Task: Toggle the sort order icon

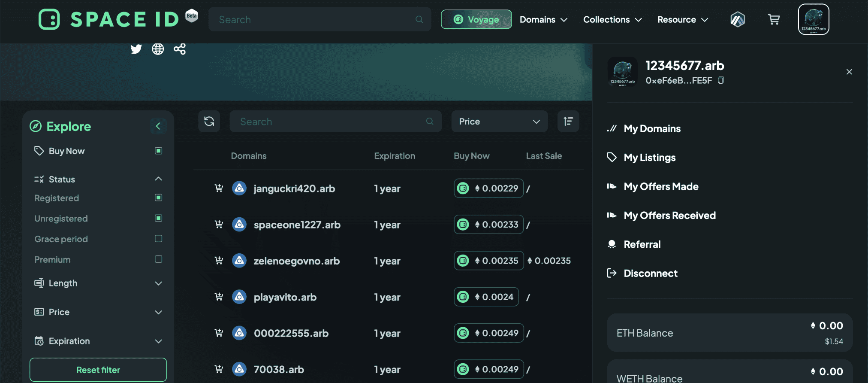Action: tap(568, 122)
